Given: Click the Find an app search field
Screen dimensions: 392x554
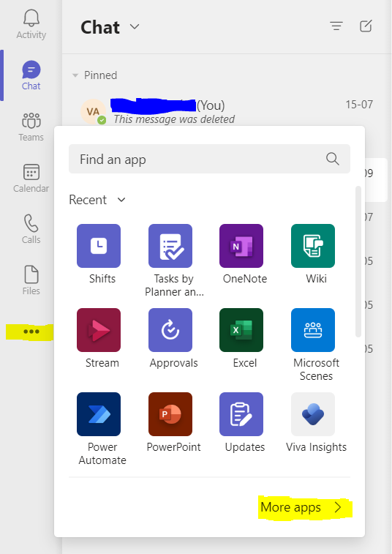Looking at the screenshot, I should [x=209, y=159].
